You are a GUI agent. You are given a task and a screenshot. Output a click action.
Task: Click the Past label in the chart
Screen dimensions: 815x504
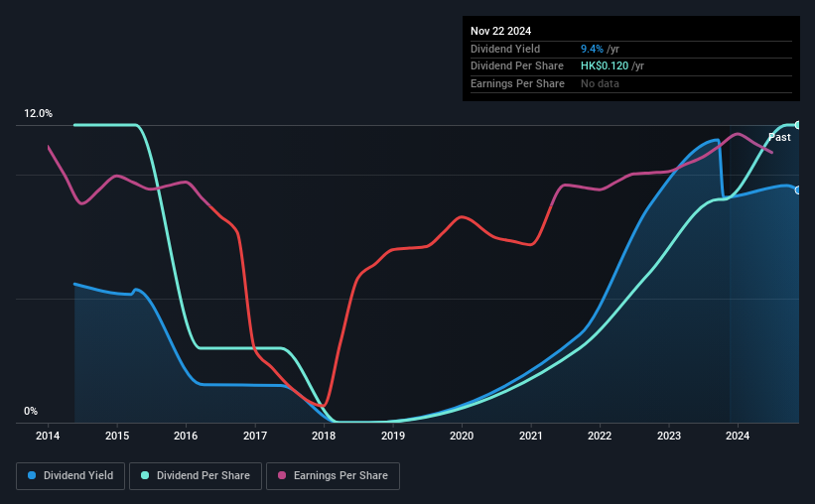coord(779,137)
